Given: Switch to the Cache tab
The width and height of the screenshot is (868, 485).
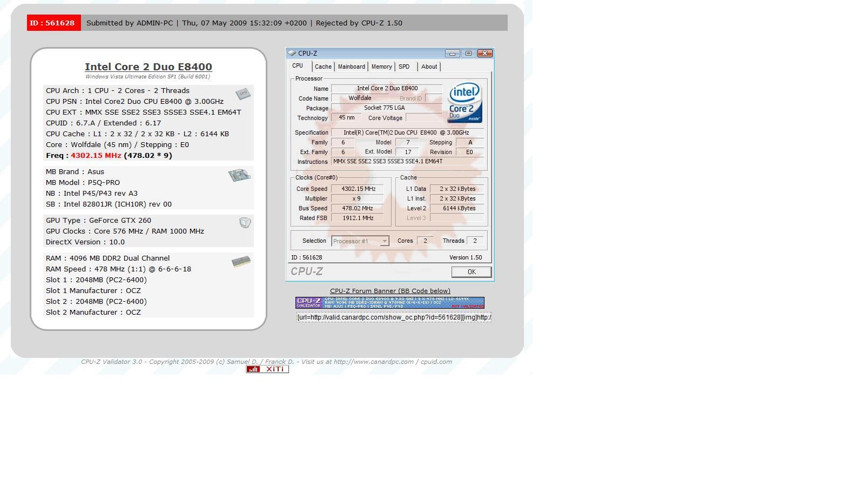Looking at the screenshot, I should point(323,67).
